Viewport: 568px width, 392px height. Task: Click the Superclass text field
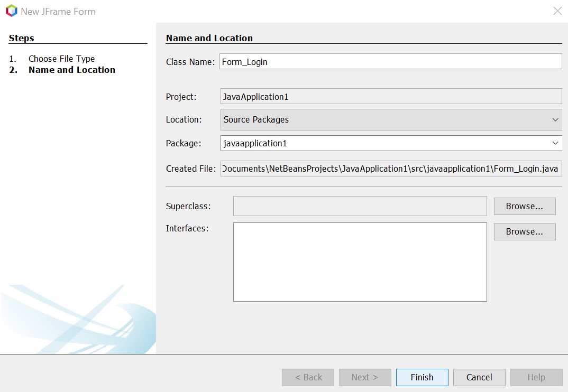tap(360, 206)
